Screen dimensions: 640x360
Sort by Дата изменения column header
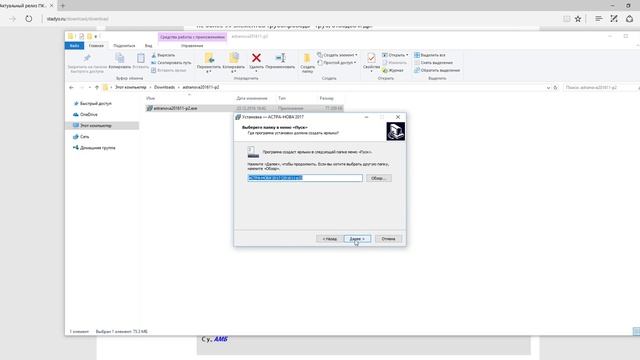tap(252, 98)
